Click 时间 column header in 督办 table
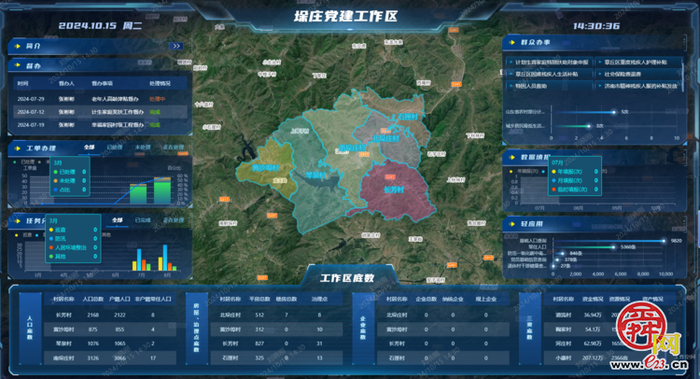This screenshot has height=379, width=700. (x=23, y=83)
